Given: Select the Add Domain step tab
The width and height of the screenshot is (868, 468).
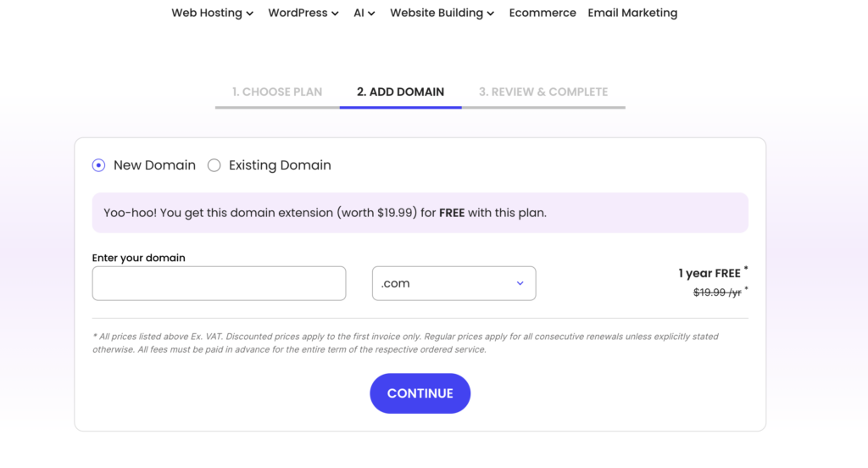Looking at the screenshot, I should tap(400, 92).
